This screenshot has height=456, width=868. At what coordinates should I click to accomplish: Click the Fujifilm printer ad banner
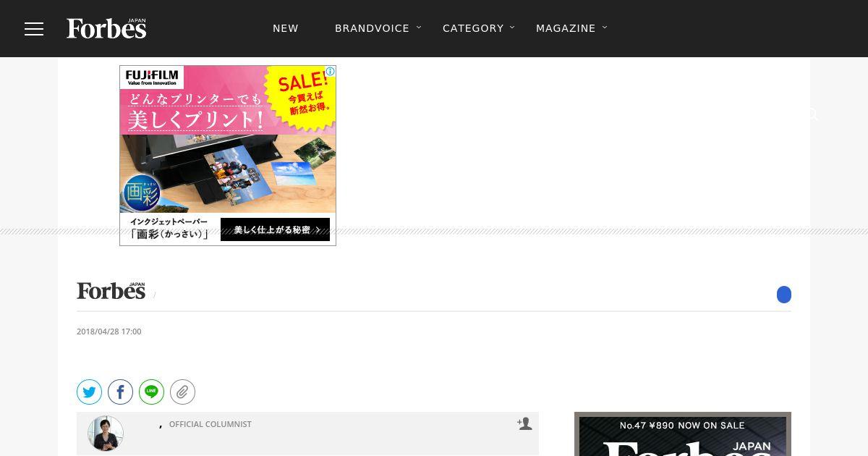pyautogui.click(x=228, y=156)
